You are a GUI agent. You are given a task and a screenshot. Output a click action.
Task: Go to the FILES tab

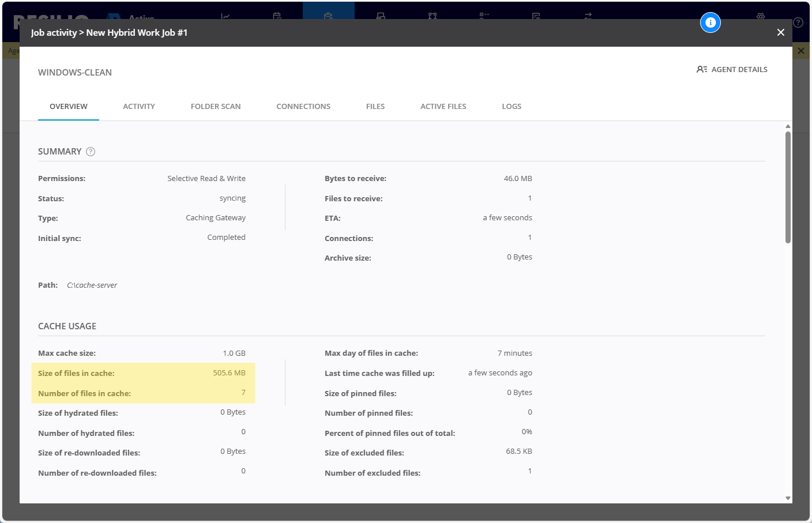coord(375,107)
